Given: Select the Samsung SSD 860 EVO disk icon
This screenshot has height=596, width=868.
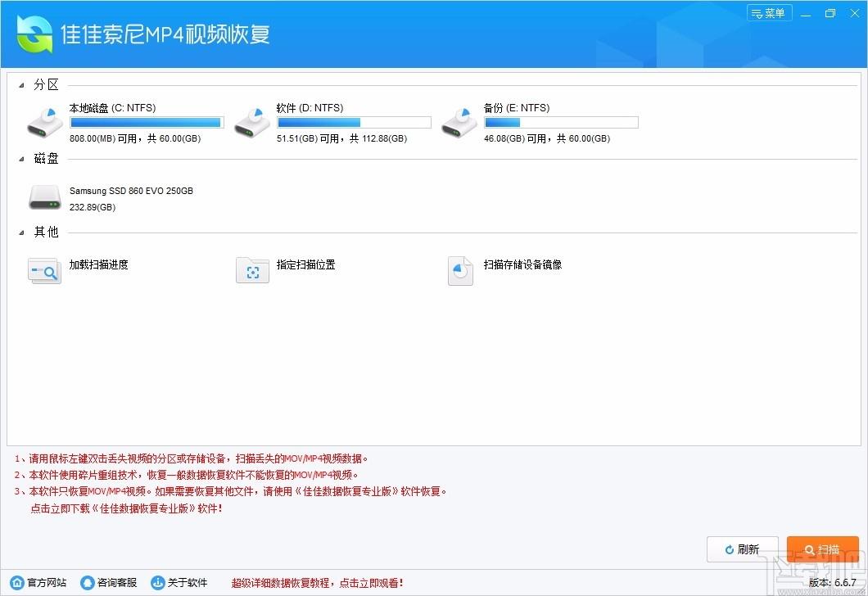Looking at the screenshot, I should coord(45,197).
